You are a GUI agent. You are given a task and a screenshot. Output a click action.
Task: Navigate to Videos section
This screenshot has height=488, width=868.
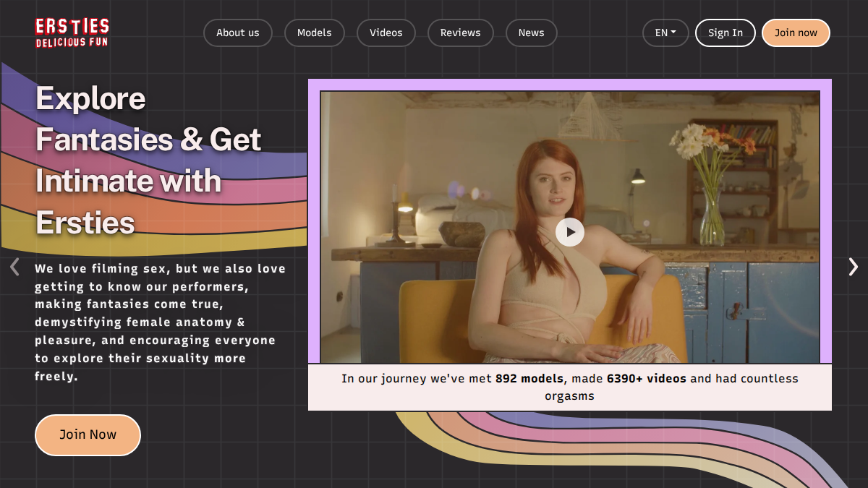386,33
